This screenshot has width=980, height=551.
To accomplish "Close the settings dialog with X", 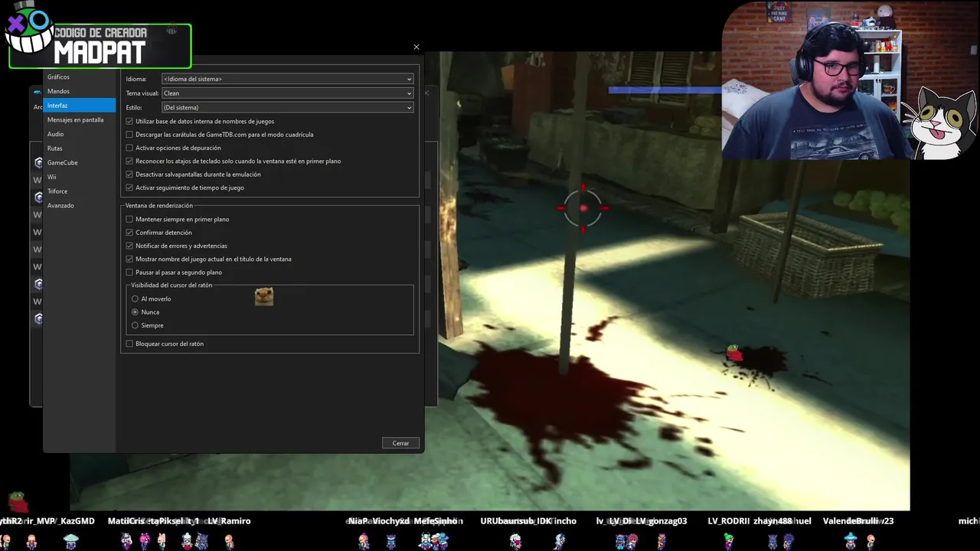I will [416, 47].
